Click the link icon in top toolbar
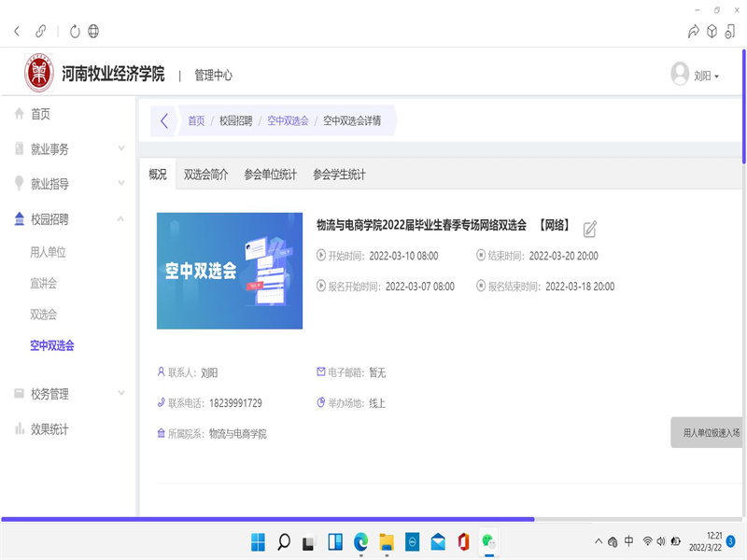Image resolution: width=747 pixels, height=560 pixels. click(41, 31)
